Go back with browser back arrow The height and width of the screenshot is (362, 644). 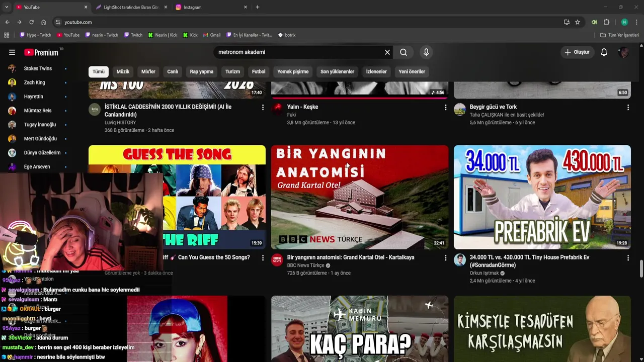coord(7,22)
